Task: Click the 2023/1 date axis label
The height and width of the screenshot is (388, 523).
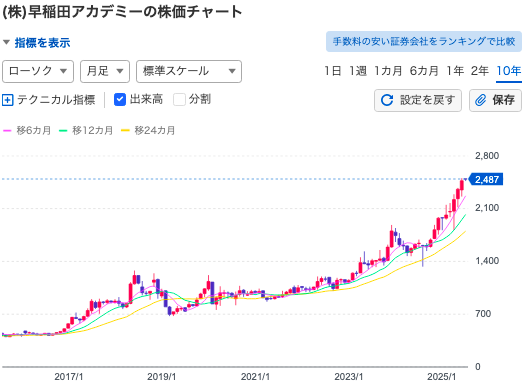Action: [349, 377]
